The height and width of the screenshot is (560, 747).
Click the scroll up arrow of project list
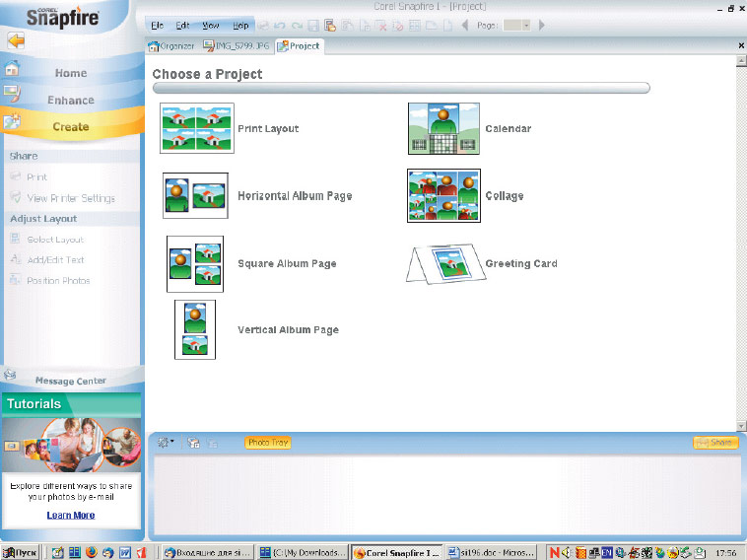(x=740, y=61)
